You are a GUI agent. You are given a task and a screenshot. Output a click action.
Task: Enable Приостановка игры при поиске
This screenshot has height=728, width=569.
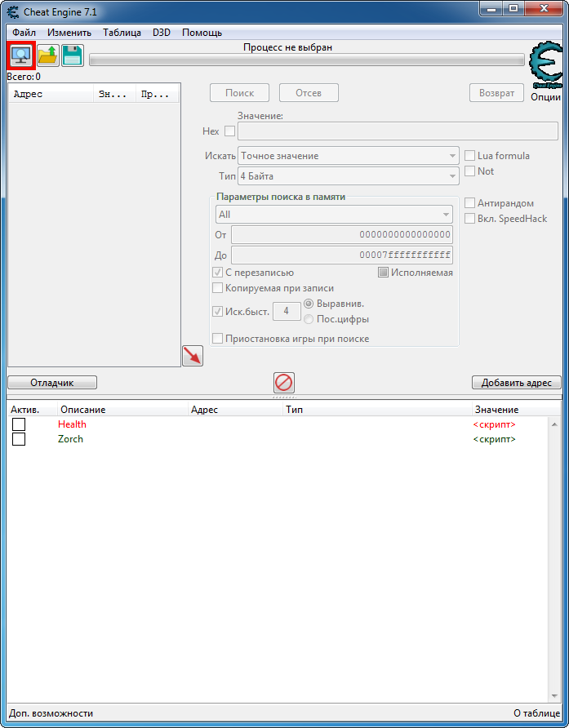coord(217,339)
